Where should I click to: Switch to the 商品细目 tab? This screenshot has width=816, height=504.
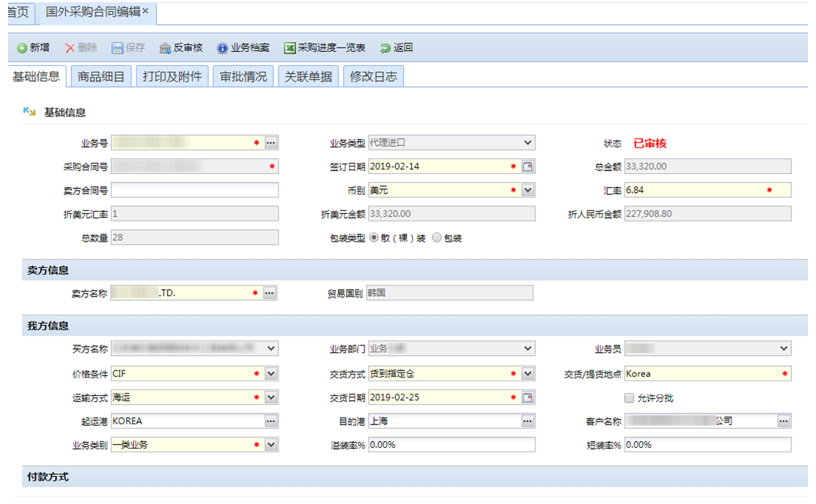tap(101, 77)
